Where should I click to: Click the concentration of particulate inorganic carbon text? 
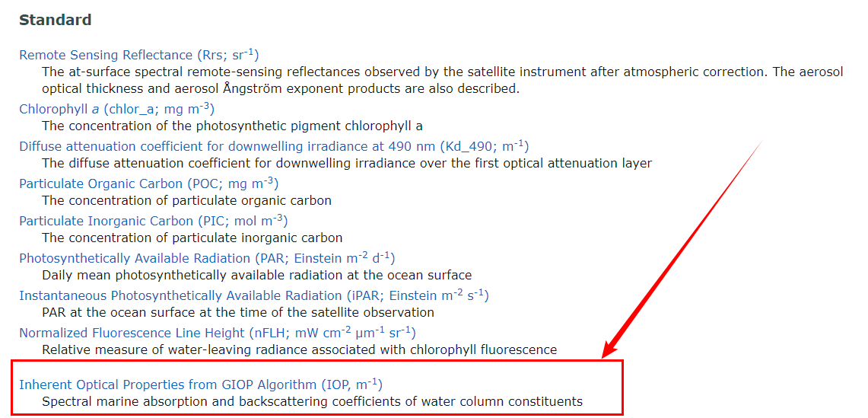coord(192,238)
